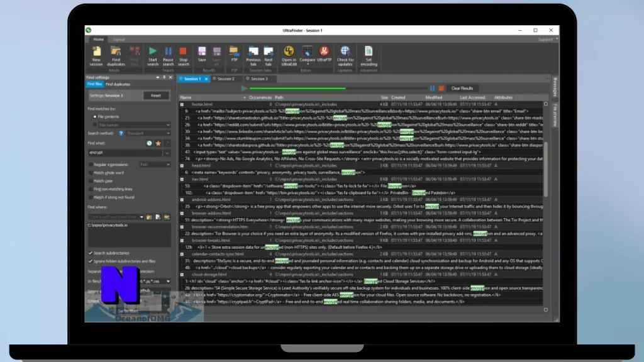Select the File names radio button
The height and width of the screenshot is (362, 644).
(95, 125)
